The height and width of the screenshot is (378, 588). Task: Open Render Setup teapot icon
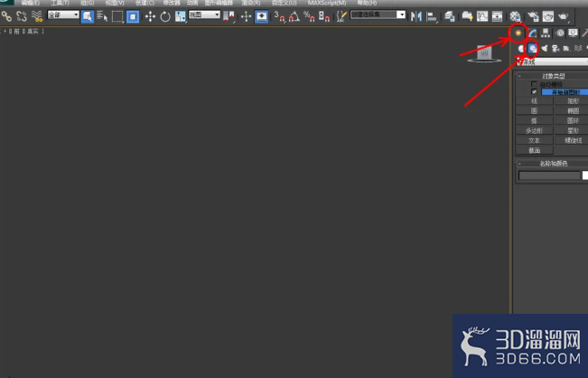click(533, 16)
